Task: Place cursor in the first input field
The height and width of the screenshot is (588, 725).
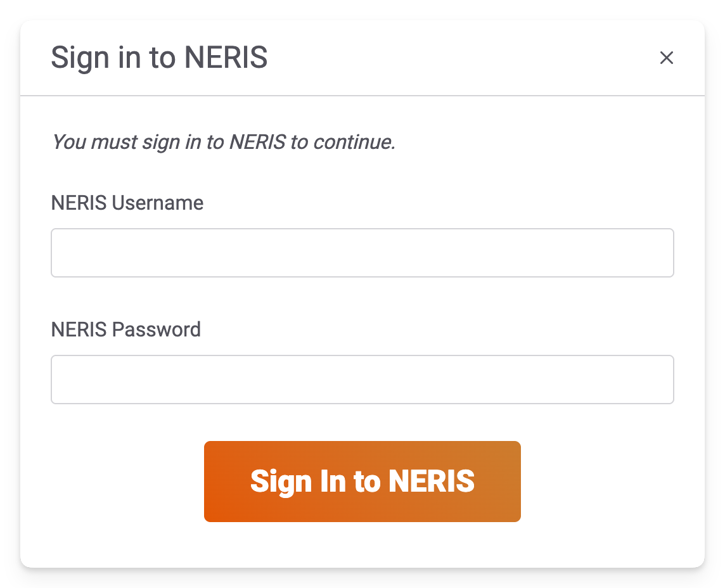Action: click(x=362, y=253)
